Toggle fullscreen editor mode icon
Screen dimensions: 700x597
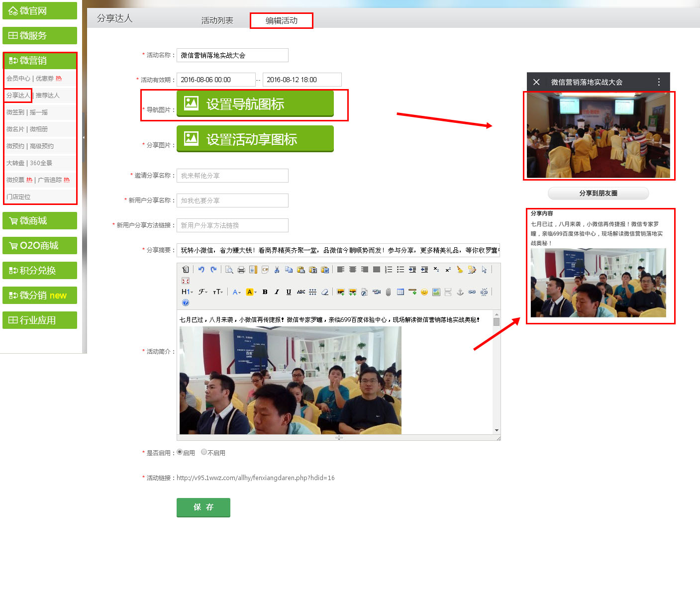click(x=186, y=281)
